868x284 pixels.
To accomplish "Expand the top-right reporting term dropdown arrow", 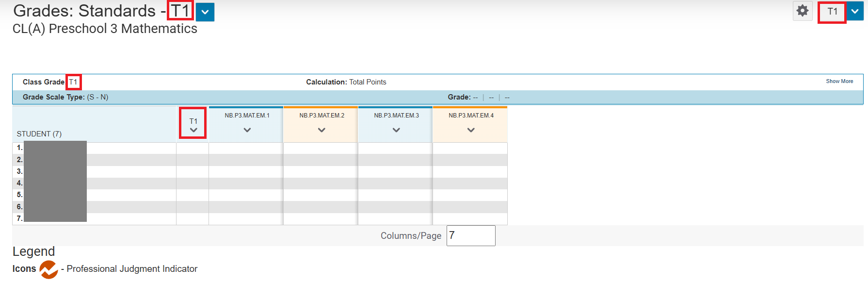I will pos(855,12).
